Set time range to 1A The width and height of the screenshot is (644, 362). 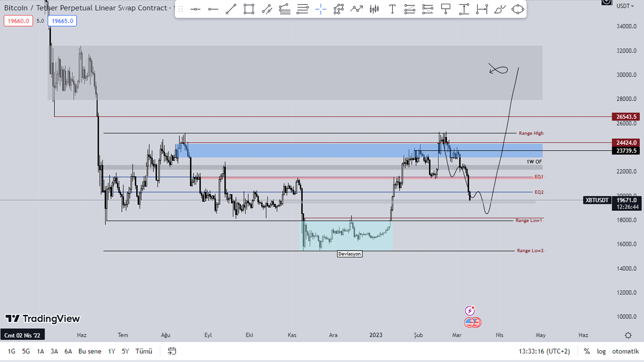coord(40,351)
